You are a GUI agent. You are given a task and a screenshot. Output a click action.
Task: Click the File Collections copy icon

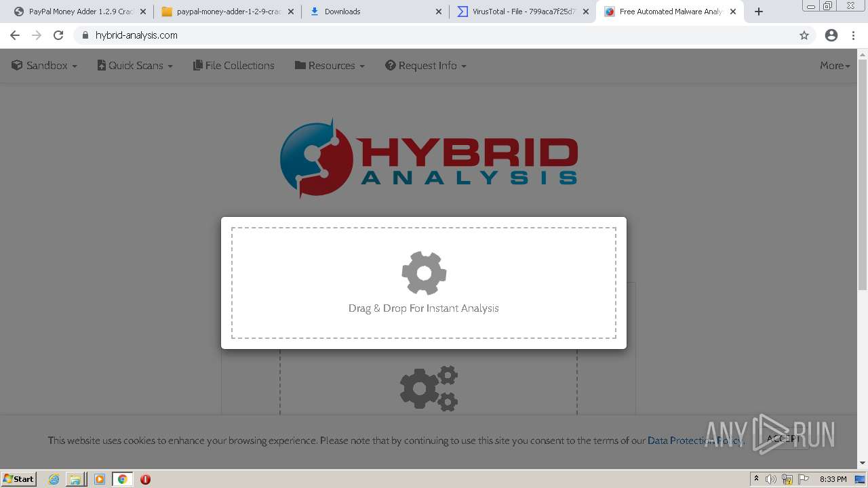tap(198, 65)
